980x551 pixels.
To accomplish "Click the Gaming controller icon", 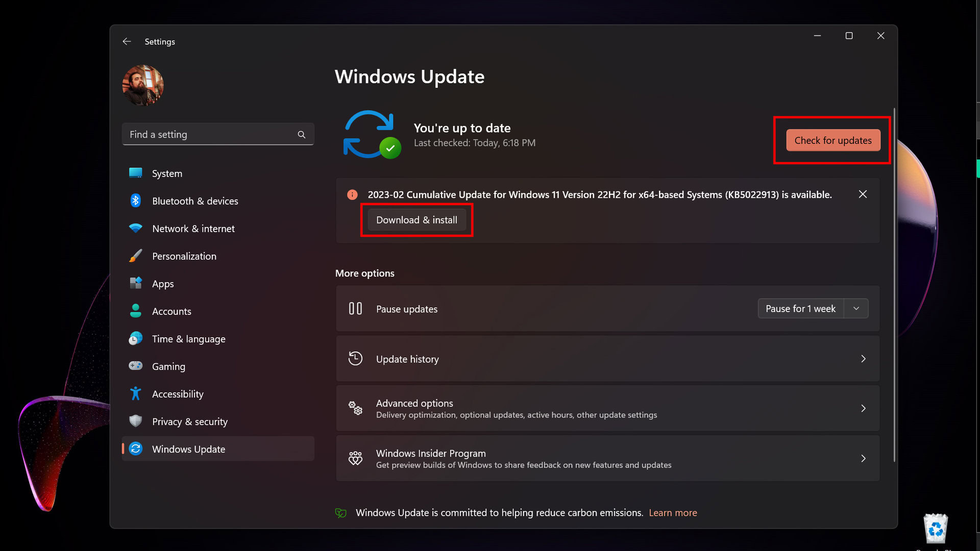I will tap(136, 366).
